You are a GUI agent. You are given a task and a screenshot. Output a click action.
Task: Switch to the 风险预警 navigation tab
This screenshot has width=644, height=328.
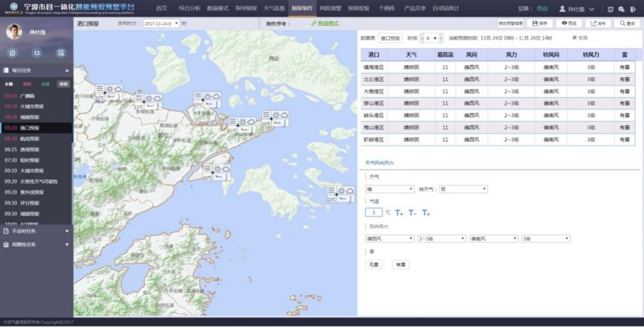[x=330, y=8]
